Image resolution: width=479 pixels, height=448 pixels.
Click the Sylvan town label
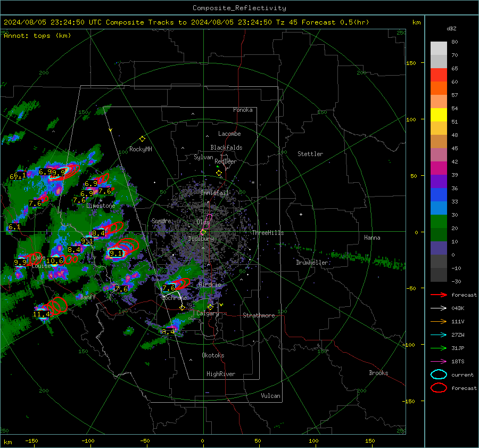[x=203, y=157]
